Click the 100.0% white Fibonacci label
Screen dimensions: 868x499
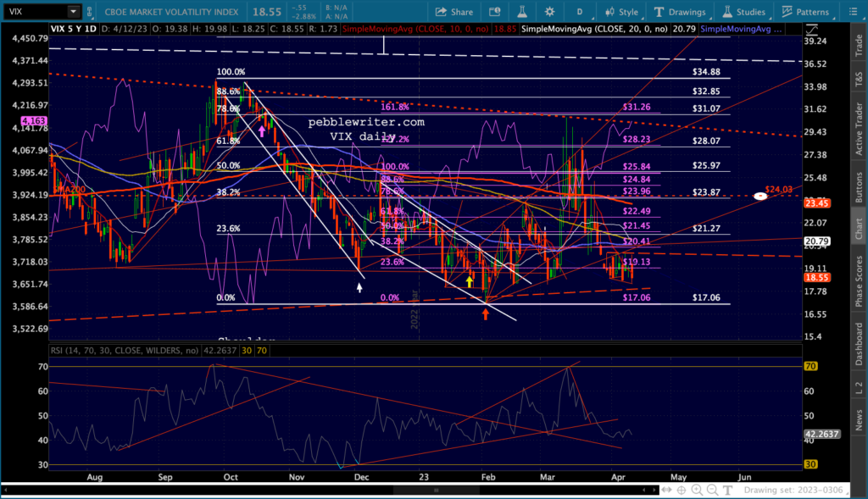pos(231,72)
